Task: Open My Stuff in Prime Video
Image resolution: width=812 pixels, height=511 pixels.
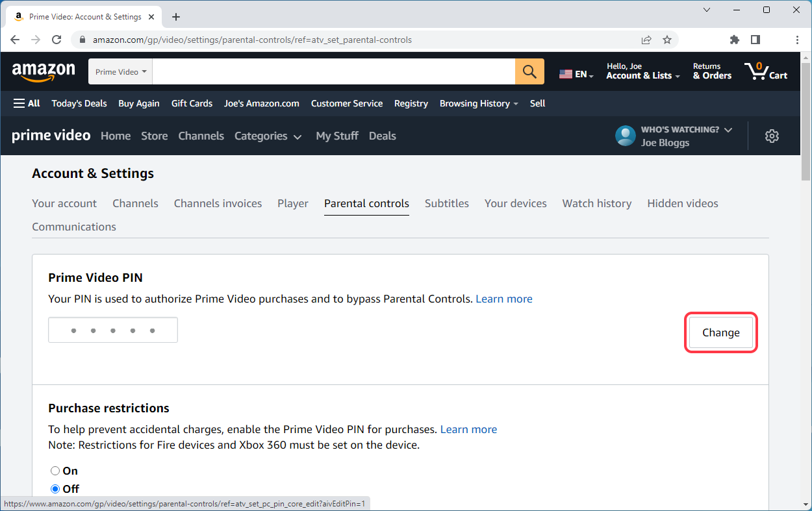Action: [337, 136]
